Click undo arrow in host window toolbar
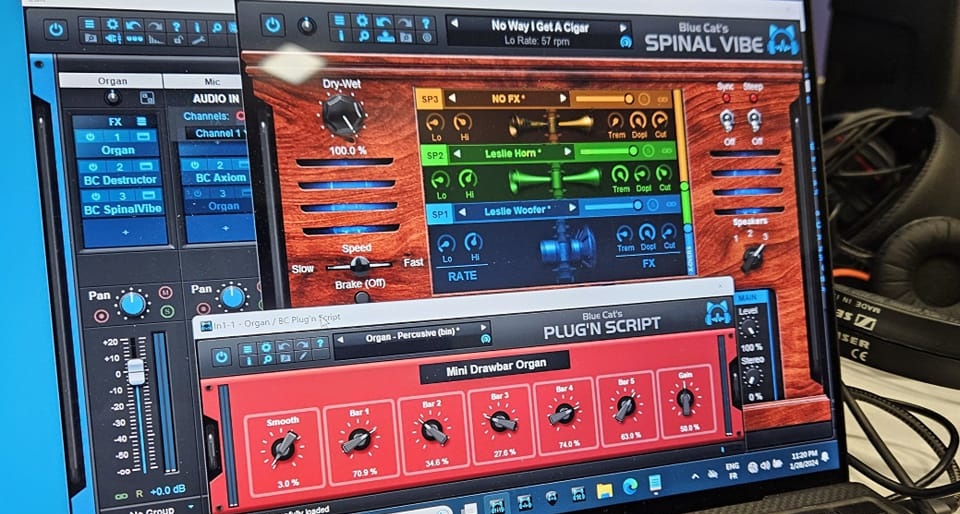 tap(133, 24)
